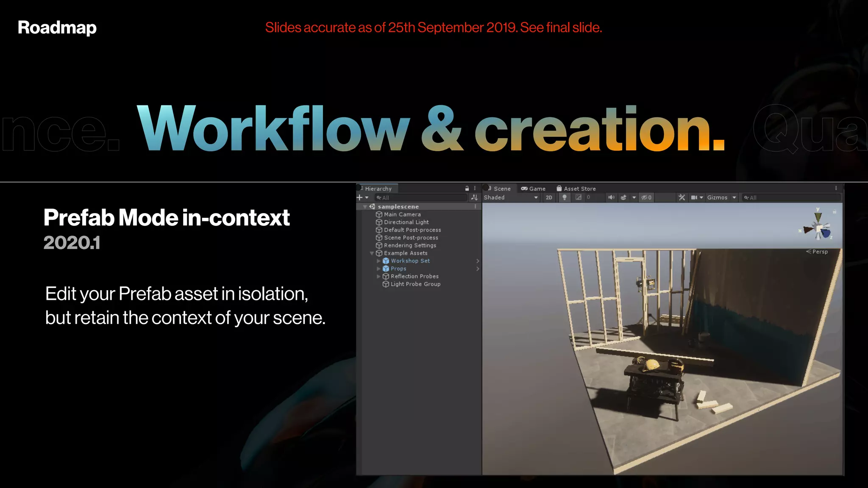This screenshot has width=868, height=488.
Task: Click the Hierarchy search field
Action: click(x=422, y=198)
